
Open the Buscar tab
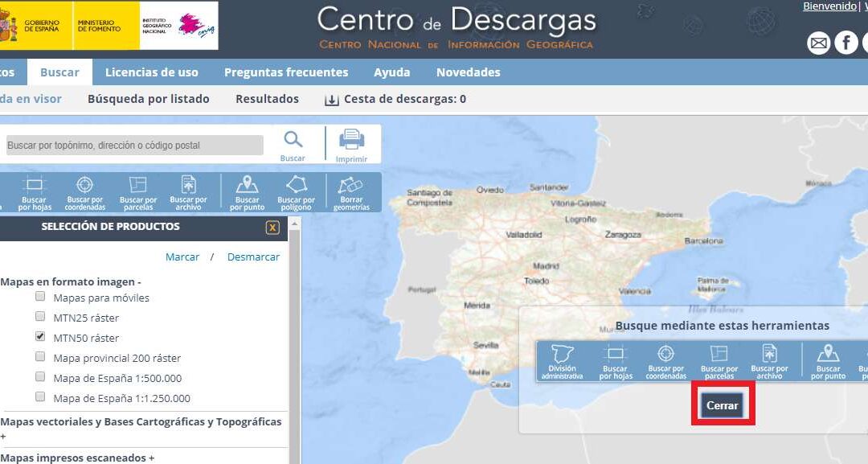tap(59, 72)
